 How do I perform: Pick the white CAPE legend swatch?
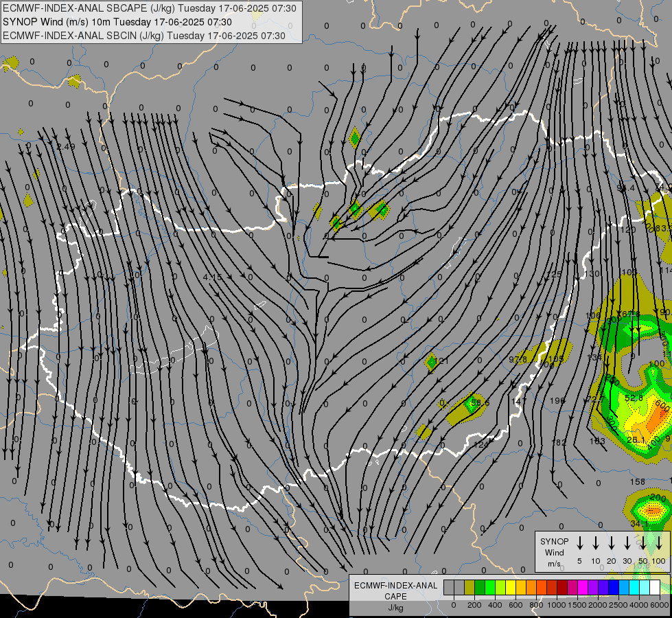pyautogui.click(x=655, y=587)
